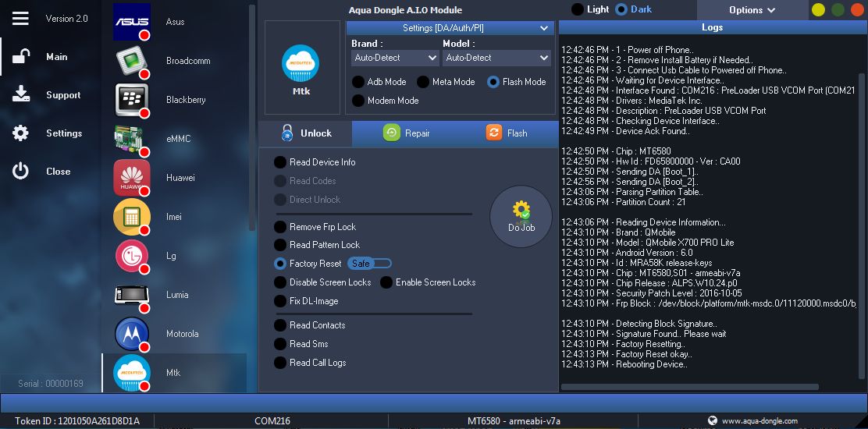Click the blue progress bar at bottom
The width and height of the screenshot is (868, 429).
434,402
